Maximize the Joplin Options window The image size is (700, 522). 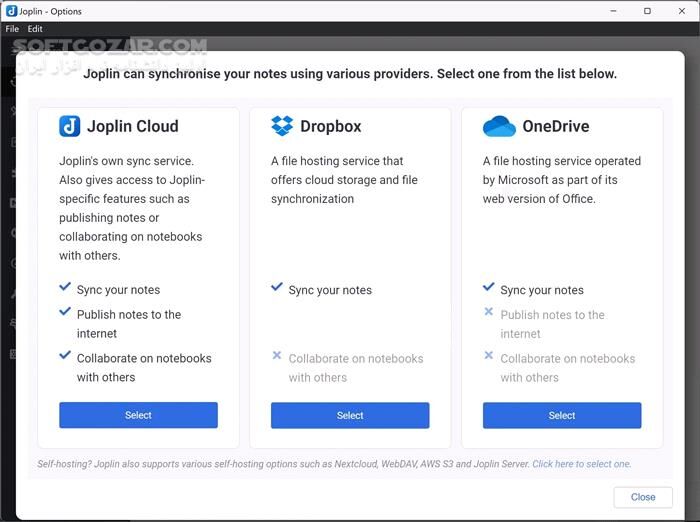tap(647, 11)
